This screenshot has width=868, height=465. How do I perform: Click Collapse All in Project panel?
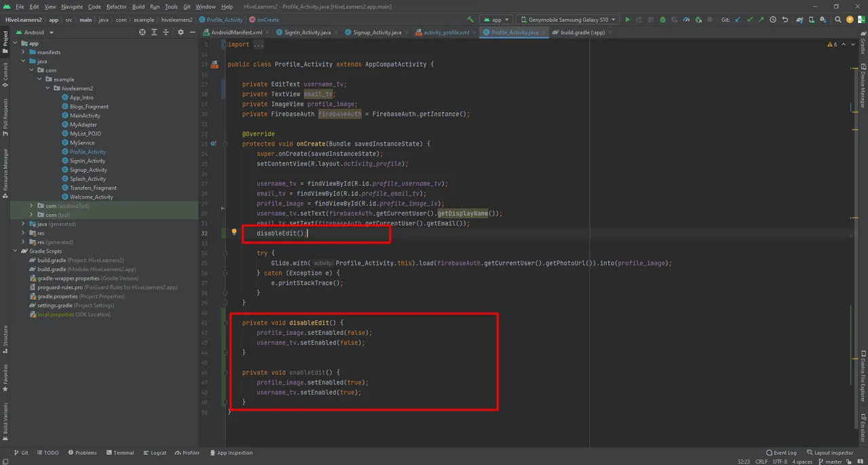pyautogui.click(x=165, y=32)
